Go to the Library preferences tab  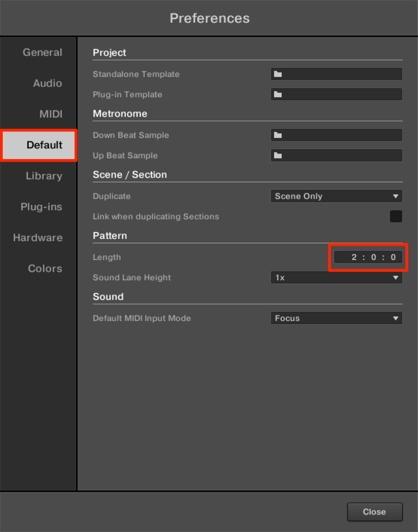tap(44, 176)
